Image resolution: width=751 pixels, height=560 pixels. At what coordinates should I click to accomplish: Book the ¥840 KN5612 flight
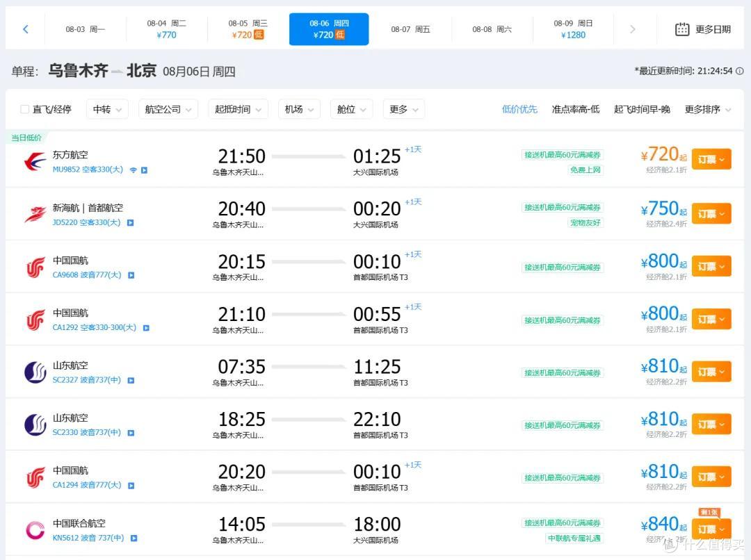711,529
